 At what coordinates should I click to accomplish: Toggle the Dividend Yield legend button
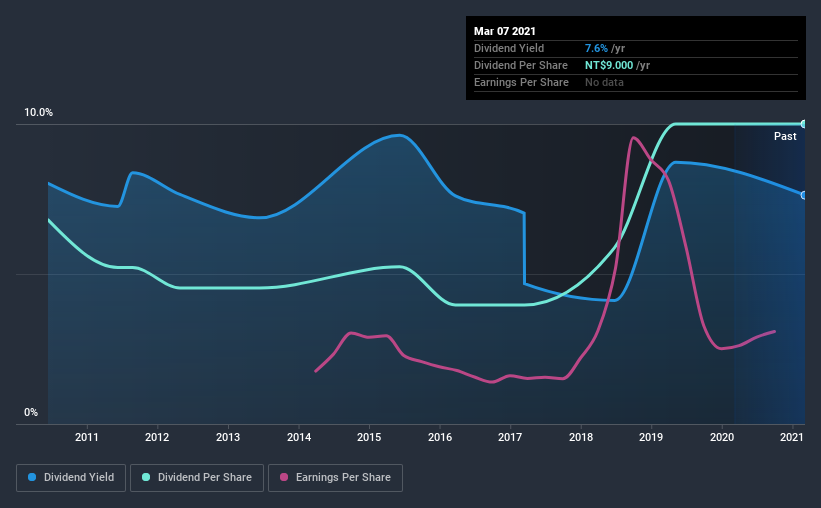(71, 478)
